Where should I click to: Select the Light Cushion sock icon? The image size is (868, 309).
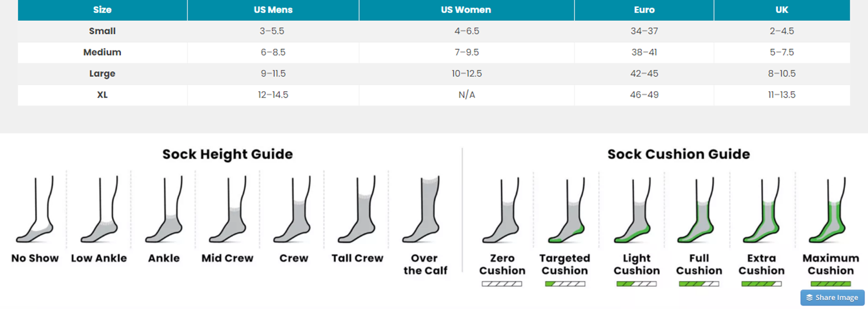click(x=633, y=211)
